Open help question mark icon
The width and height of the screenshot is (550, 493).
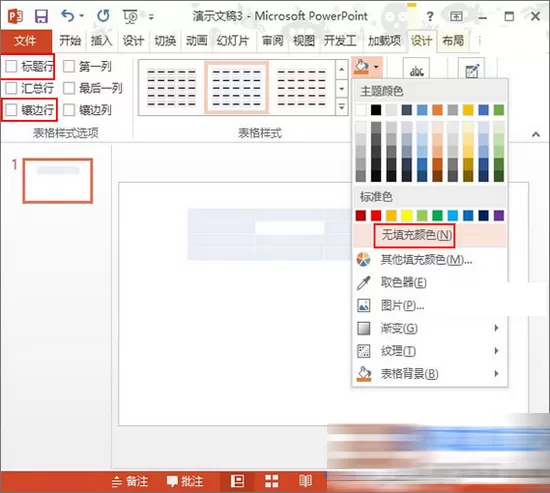point(430,16)
